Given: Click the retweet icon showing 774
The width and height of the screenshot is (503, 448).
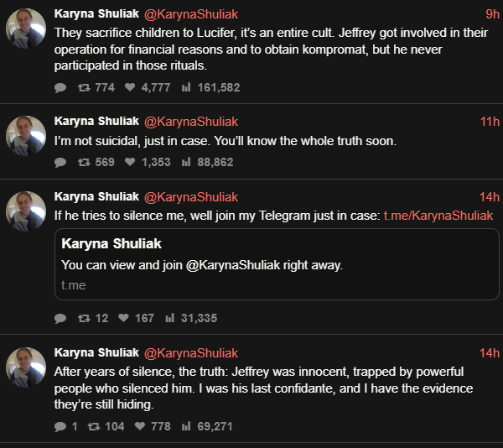Looking at the screenshot, I should [x=84, y=87].
